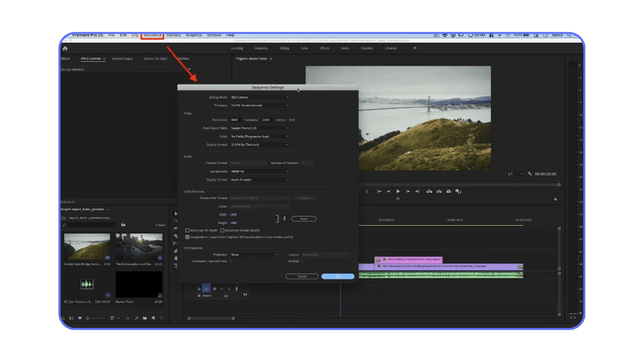Select the Slip tool
The image size is (644, 362).
click(x=175, y=243)
